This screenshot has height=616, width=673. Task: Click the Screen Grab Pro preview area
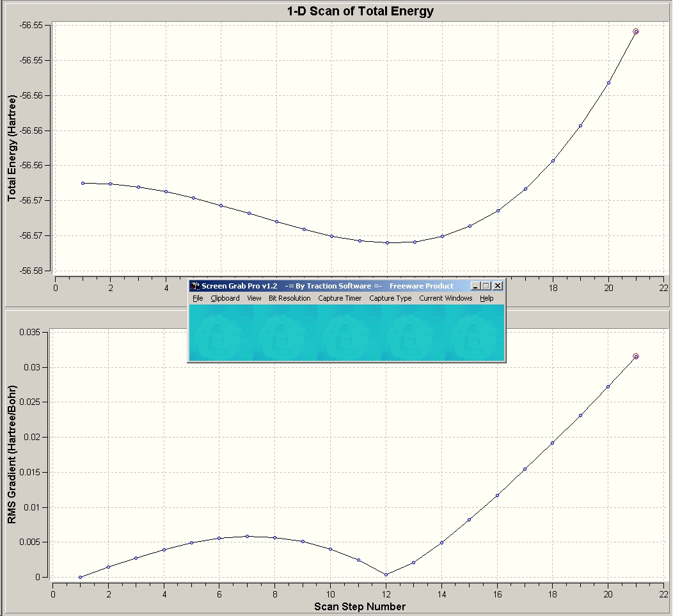point(347,333)
